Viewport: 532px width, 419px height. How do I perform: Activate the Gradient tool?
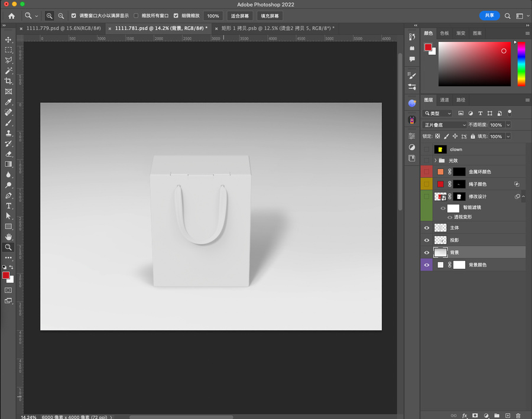tap(8, 164)
